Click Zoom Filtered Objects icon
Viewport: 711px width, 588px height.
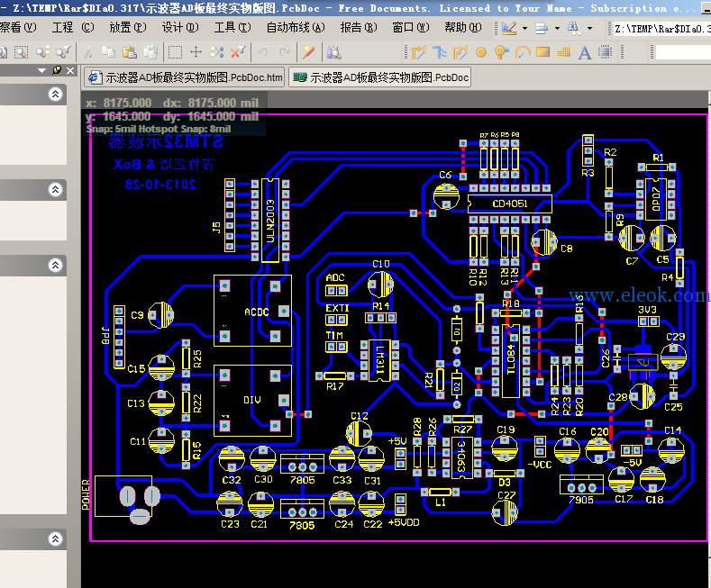click(63, 52)
